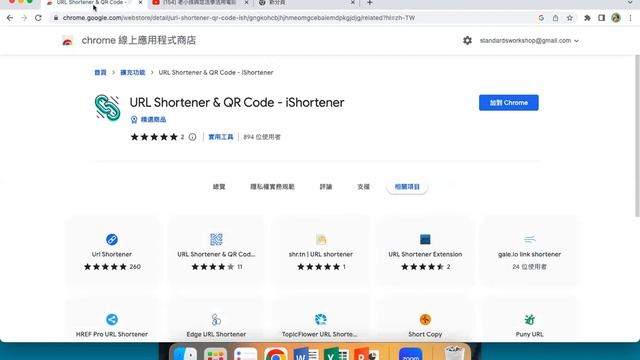Bookmark this page with star icon

tap(570, 18)
